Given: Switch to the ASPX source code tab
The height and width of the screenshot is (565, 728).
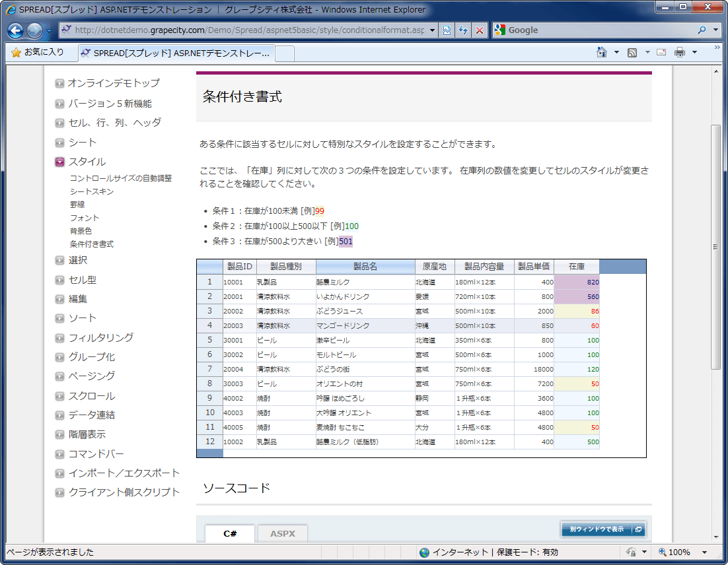Looking at the screenshot, I should click(x=283, y=534).
